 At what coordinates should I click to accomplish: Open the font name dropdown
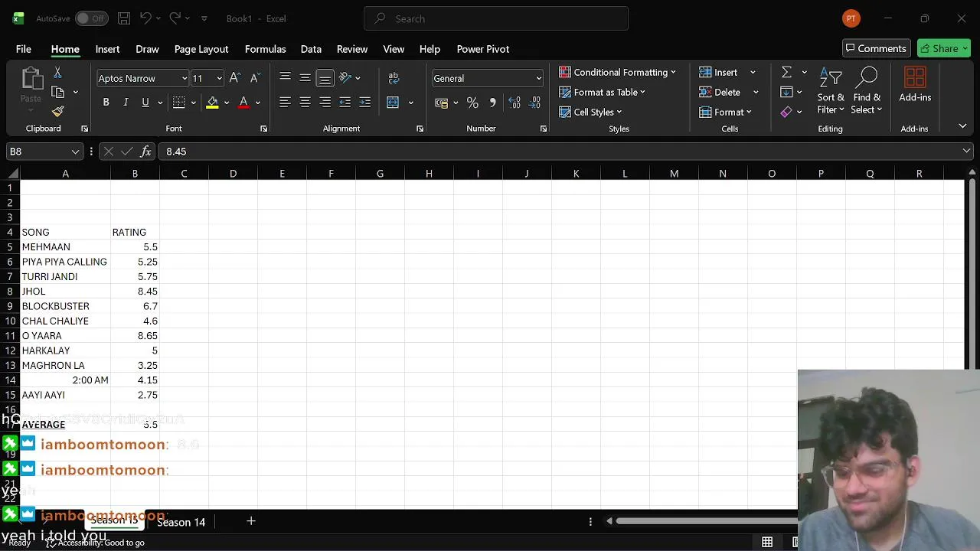tap(184, 78)
